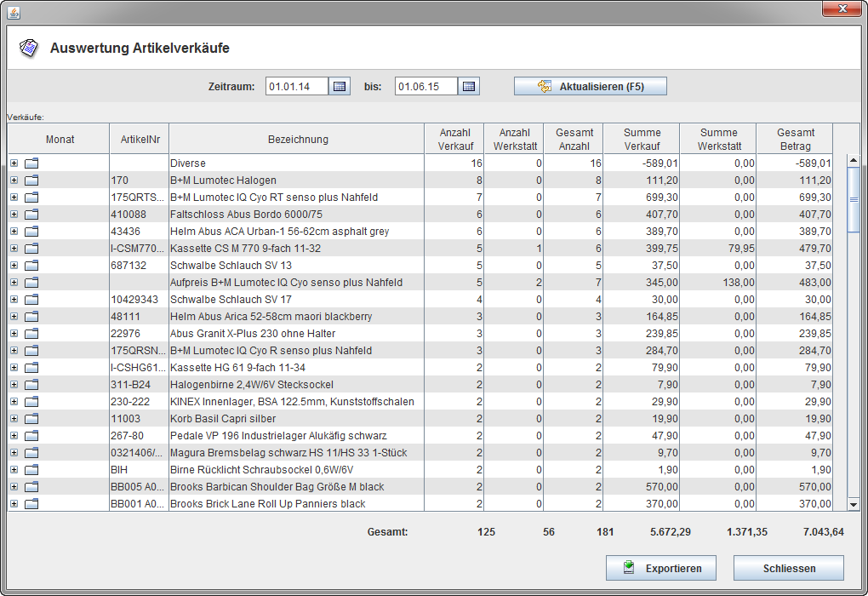The width and height of the screenshot is (868, 596).
Task: Open the start date calendar picker
Action: tap(340, 87)
